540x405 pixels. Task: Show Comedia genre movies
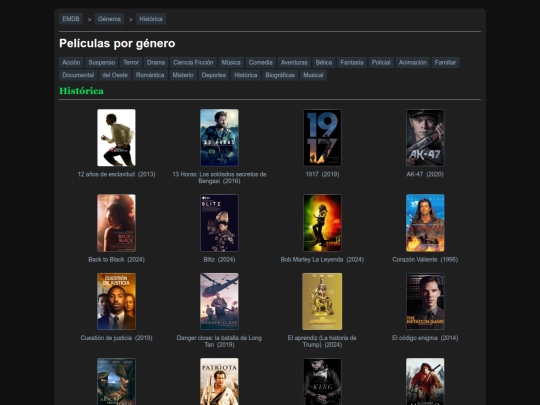tap(260, 62)
